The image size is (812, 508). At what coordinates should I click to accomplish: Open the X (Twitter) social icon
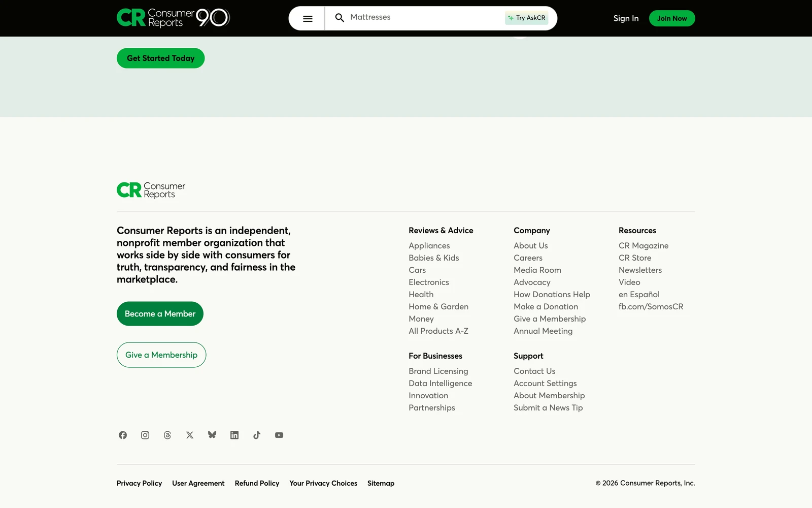(x=190, y=435)
